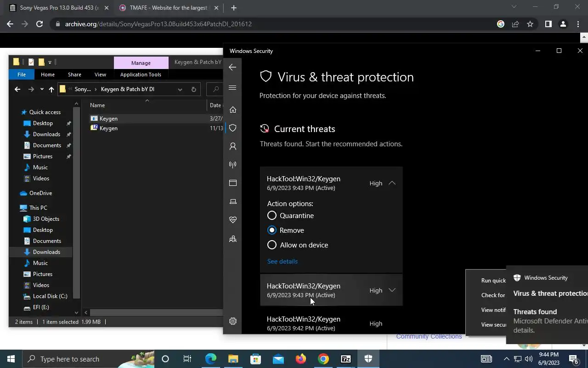Open address bar history dropdown
588x368 pixels.
[x=180, y=89]
